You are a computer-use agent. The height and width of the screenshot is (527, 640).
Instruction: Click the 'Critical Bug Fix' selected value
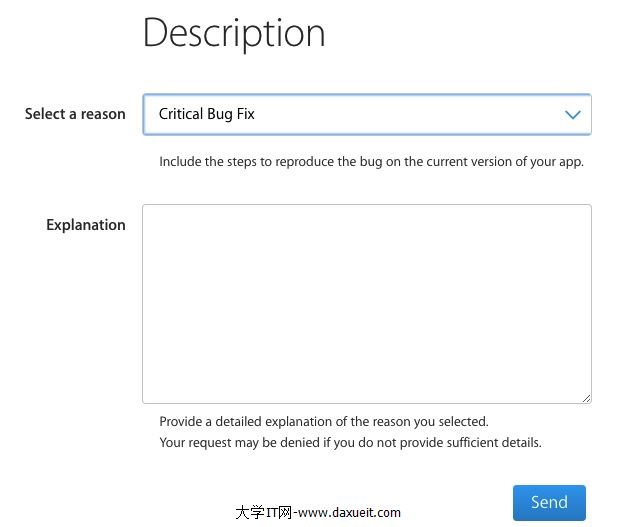coord(207,114)
